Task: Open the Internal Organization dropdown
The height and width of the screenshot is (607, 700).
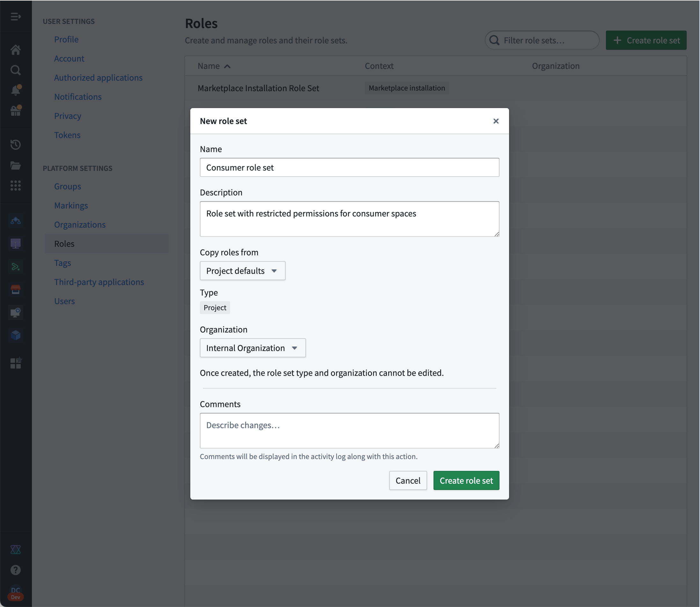Action: (253, 348)
